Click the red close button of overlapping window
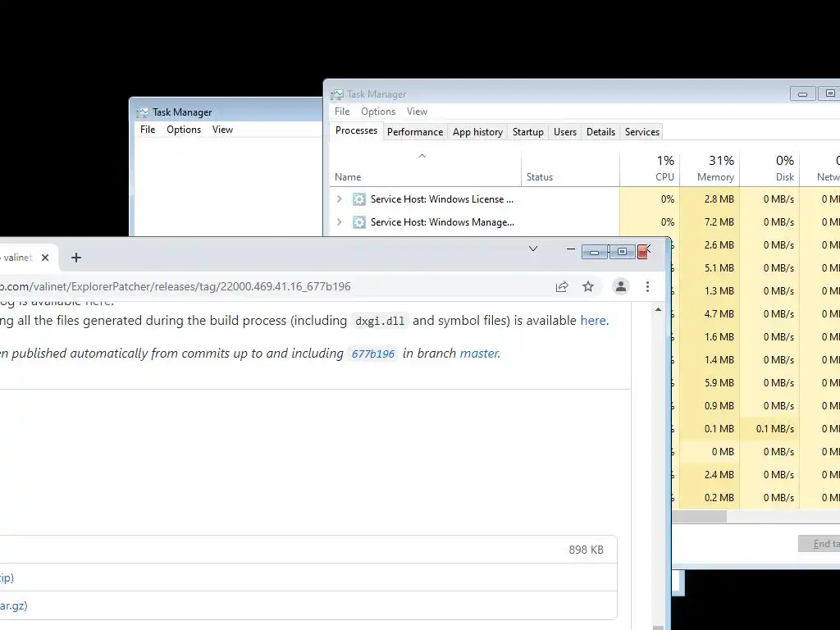This screenshot has width=840, height=630. click(x=643, y=252)
